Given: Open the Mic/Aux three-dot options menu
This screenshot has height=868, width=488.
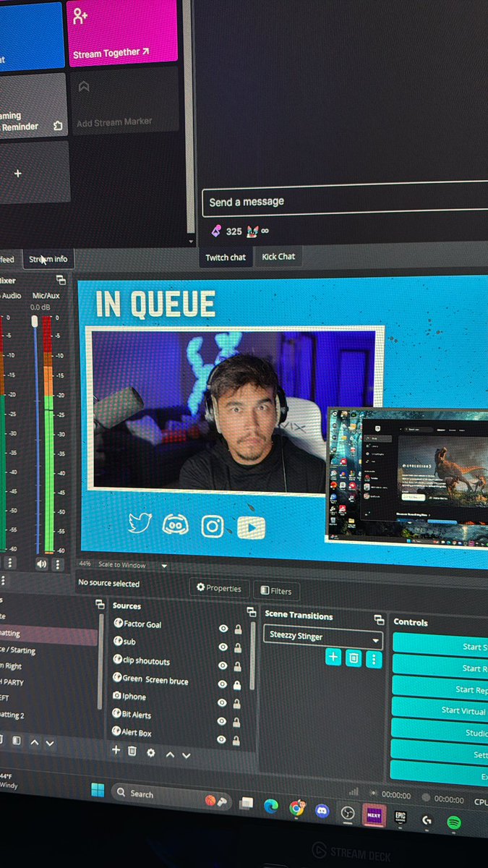Looking at the screenshot, I should tap(58, 564).
